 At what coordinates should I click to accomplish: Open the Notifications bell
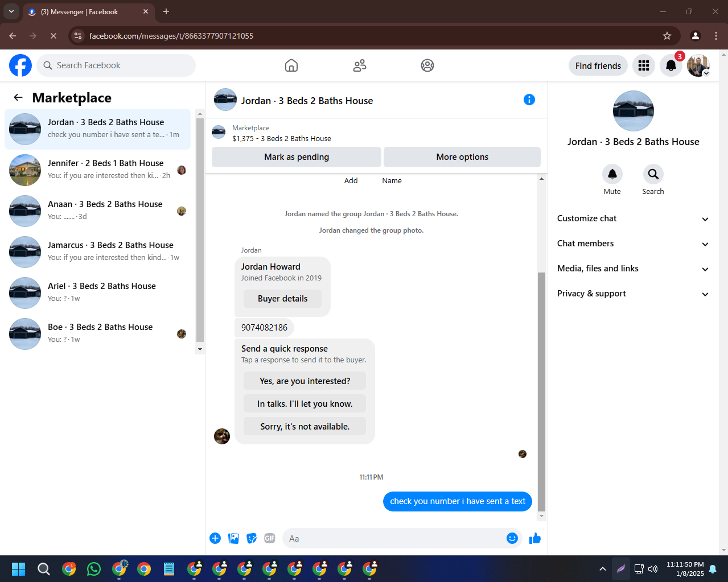(671, 65)
